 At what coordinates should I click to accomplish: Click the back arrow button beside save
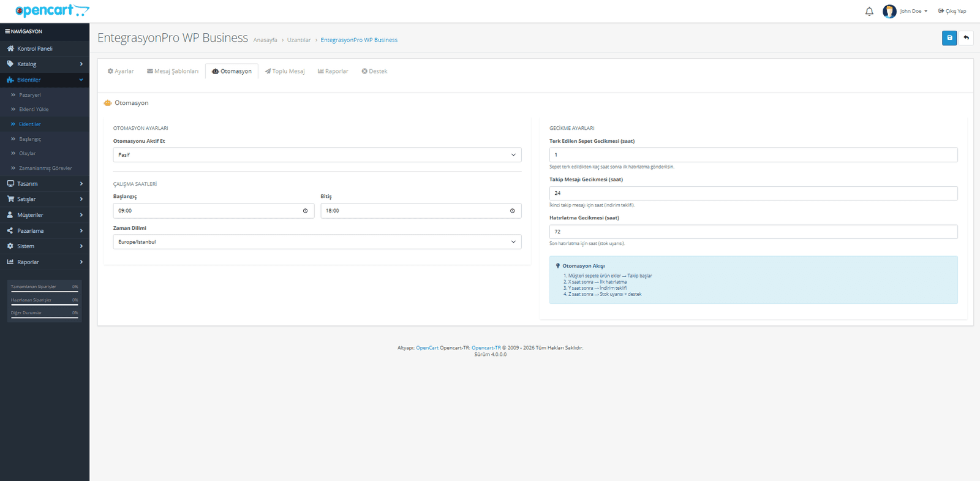[x=966, y=38]
